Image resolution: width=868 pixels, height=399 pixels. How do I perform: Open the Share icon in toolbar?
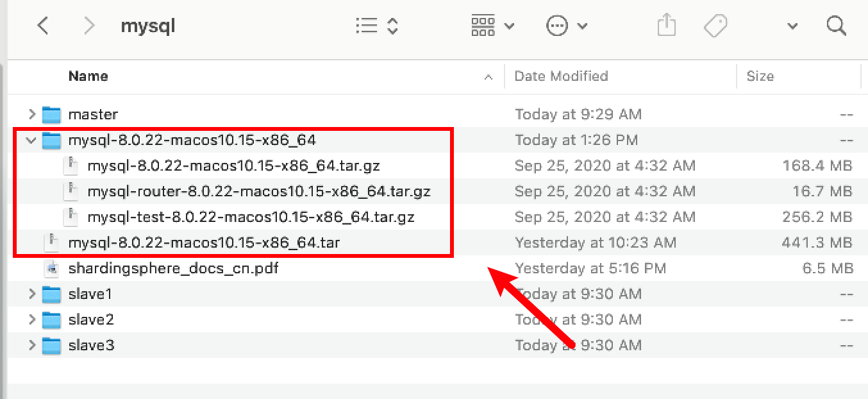click(667, 26)
